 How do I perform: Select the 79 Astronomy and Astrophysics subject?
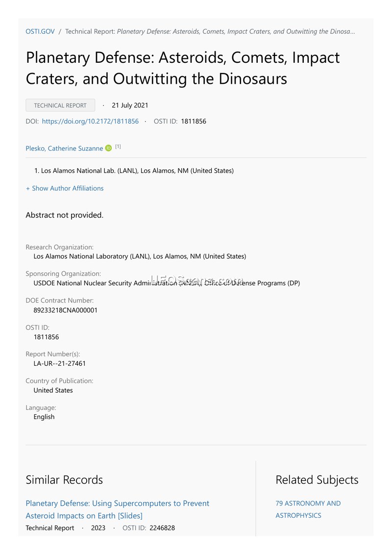point(308,509)
